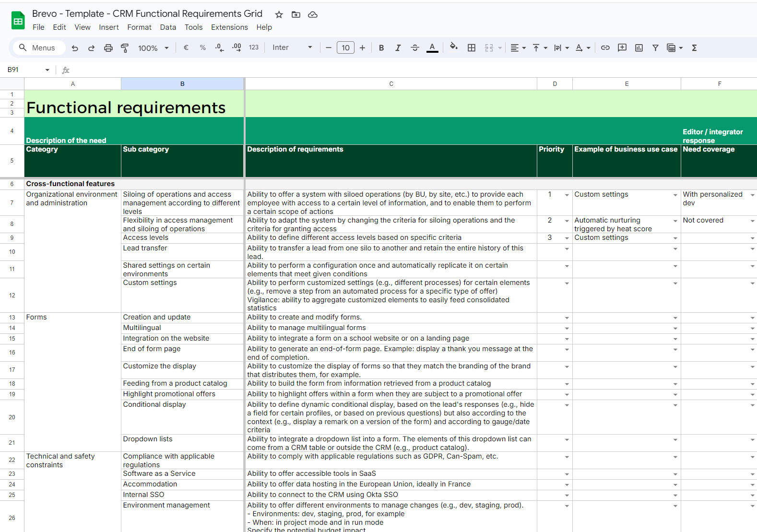Image resolution: width=757 pixels, height=532 pixels.
Task: Open use case dropdown with Custom settings row 7
Action: click(675, 195)
